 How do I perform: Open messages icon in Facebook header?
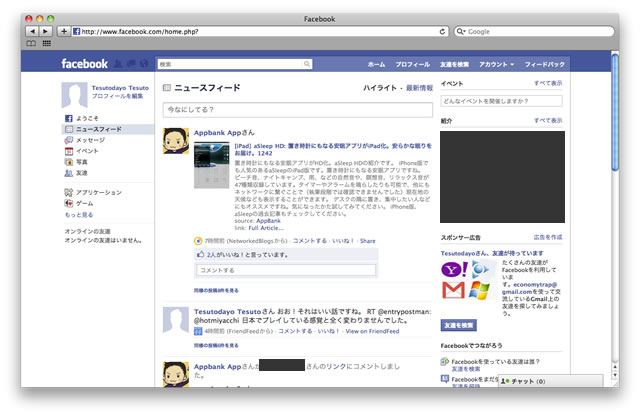[x=131, y=64]
